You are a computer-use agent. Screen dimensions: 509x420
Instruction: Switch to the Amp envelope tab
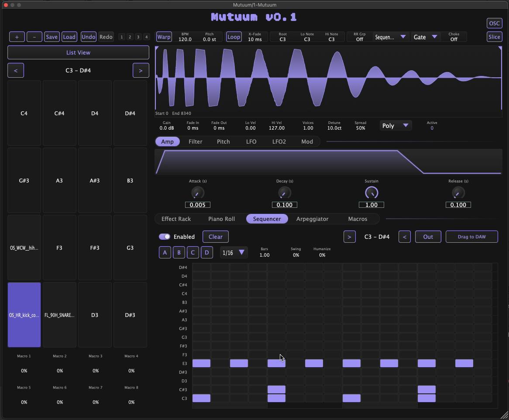168,141
